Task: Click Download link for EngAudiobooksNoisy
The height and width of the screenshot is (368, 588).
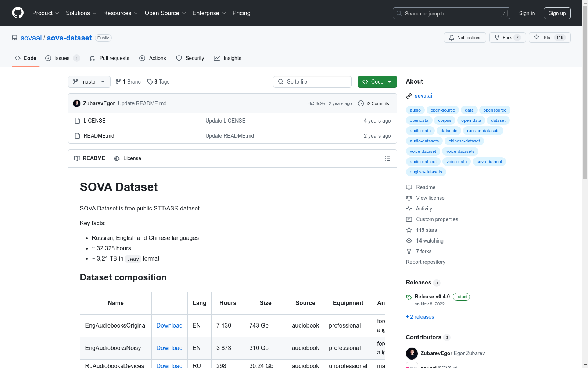Action: [169, 348]
